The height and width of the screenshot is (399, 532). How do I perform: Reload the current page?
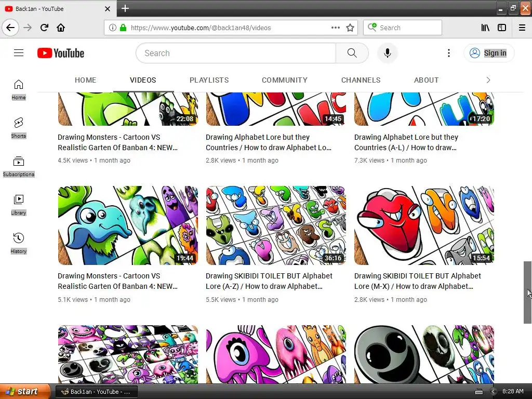tap(44, 28)
